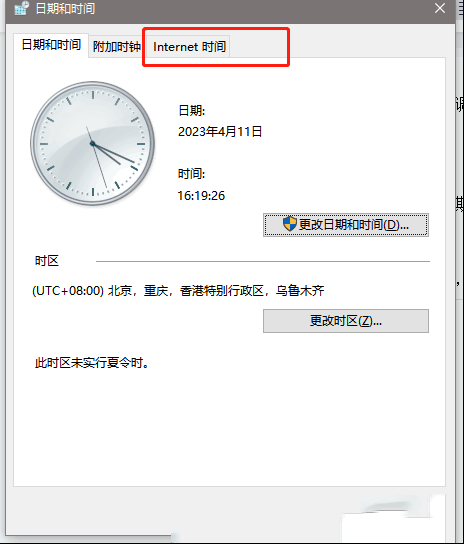Click the analog clock face
The image size is (464, 544).
coord(93,143)
